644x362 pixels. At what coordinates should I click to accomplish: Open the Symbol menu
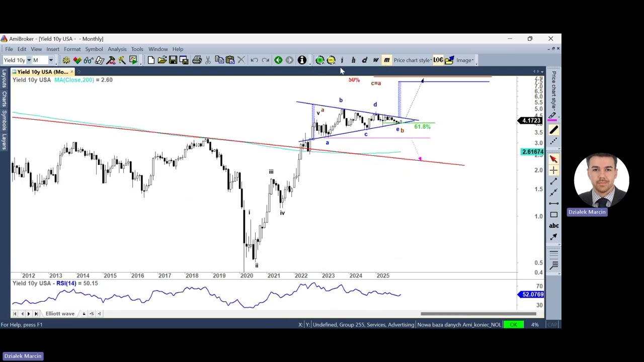point(94,49)
